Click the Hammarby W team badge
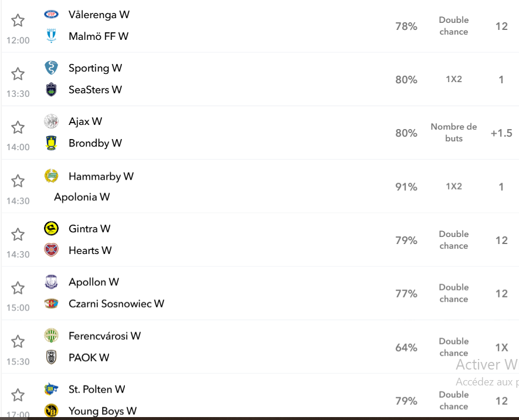Image resolution: width=519 pixels, height=420 pixels. pyautogui.click(x=51, y=176)
